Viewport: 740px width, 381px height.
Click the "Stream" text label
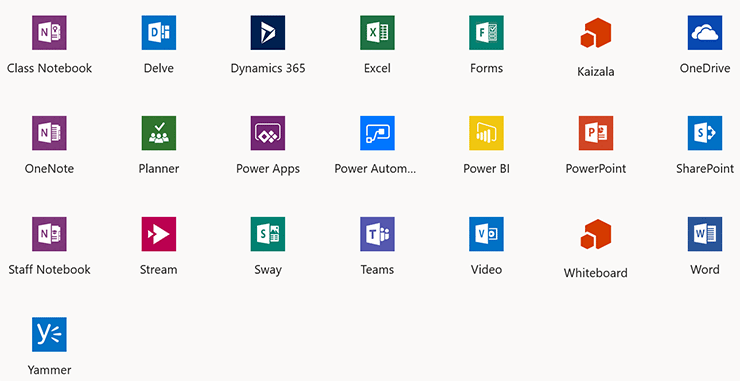pos(159,270)
